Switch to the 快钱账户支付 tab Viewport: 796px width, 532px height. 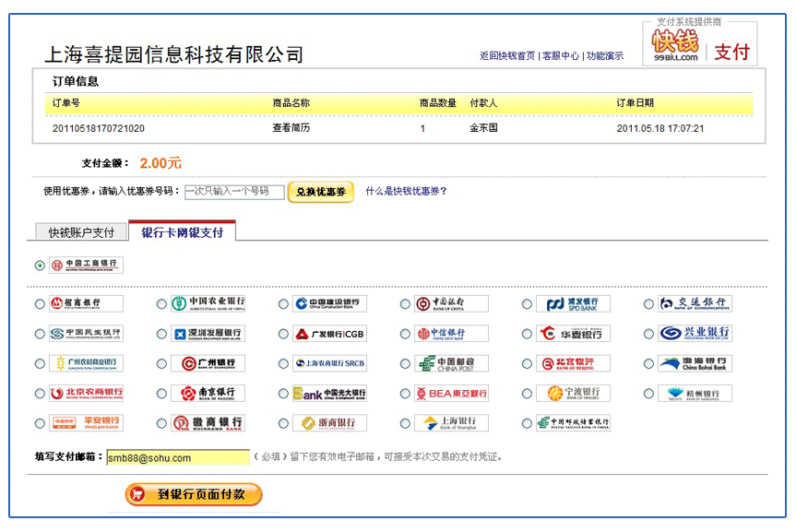[x=81, y=232]
